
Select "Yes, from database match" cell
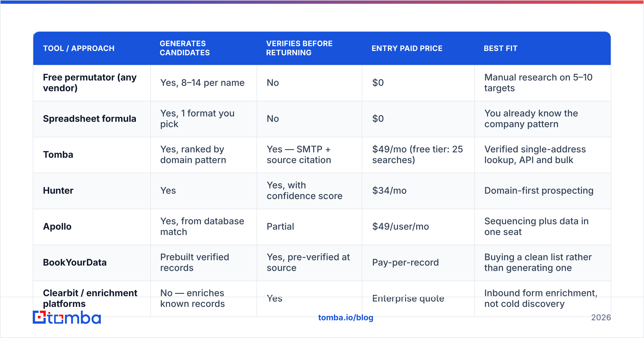pyautogui.click(x=202, y=226)
